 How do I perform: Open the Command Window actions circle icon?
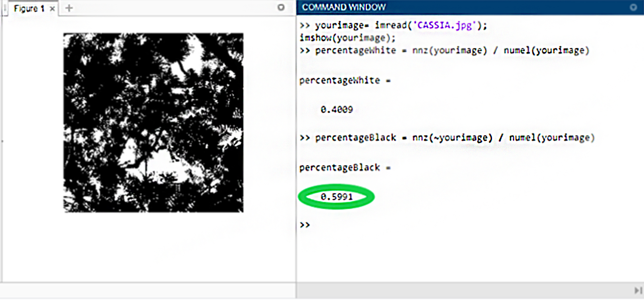pos(633,8)
